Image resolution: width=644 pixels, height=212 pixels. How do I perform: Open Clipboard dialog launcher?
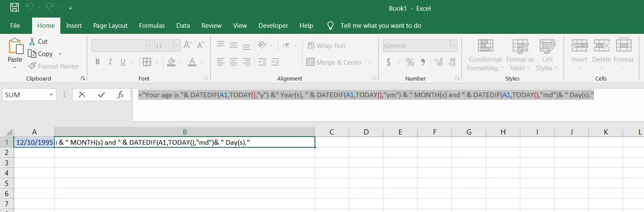pos(83,78)
